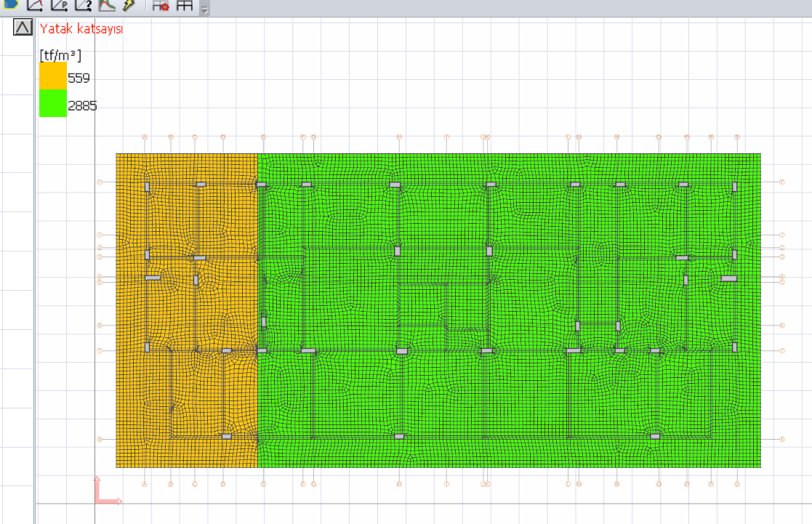Image resolution: width=812 pixels, height=524 pixels.
Task: Expand the toolbar overflow options arrow
Action: click(x=204, y=11)
